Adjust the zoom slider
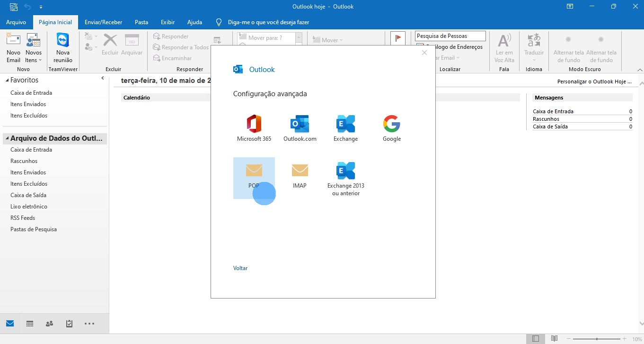Viewport: 644px width, 344px height. coord(597,339)
